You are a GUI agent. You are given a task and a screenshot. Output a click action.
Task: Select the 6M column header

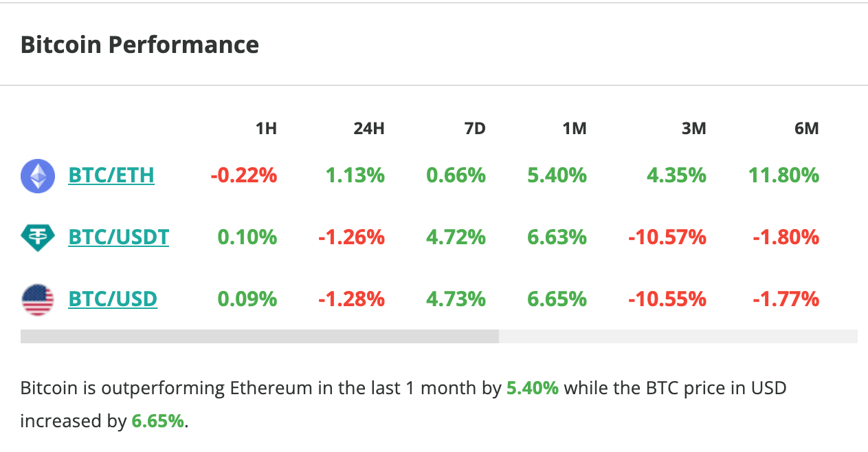coord(807,128)
